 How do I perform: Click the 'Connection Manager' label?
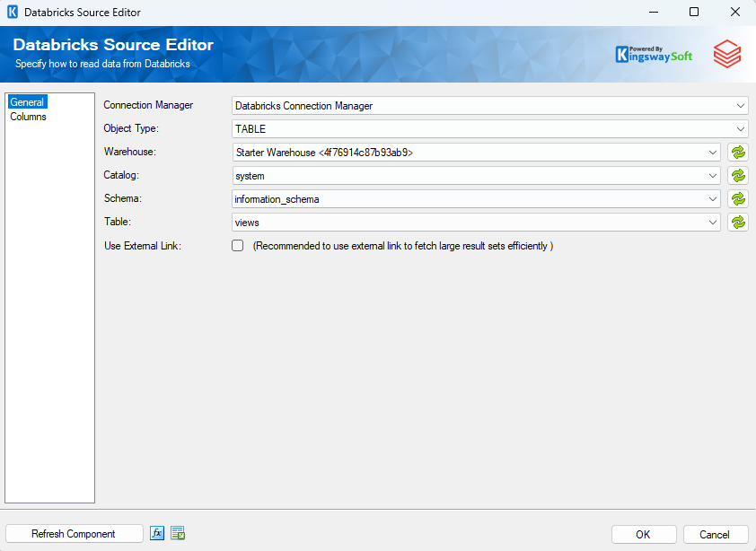148,105
